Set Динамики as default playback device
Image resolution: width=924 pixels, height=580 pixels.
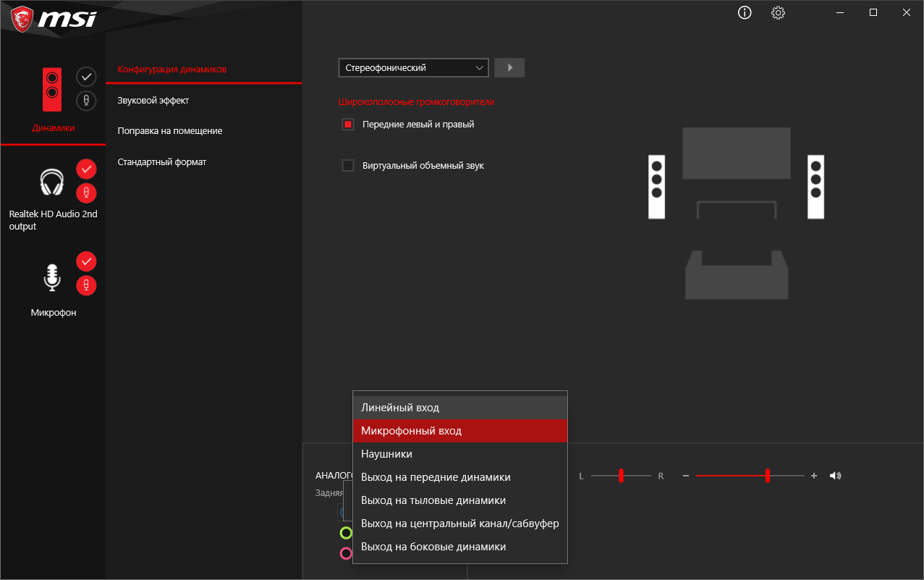[86, 76]
